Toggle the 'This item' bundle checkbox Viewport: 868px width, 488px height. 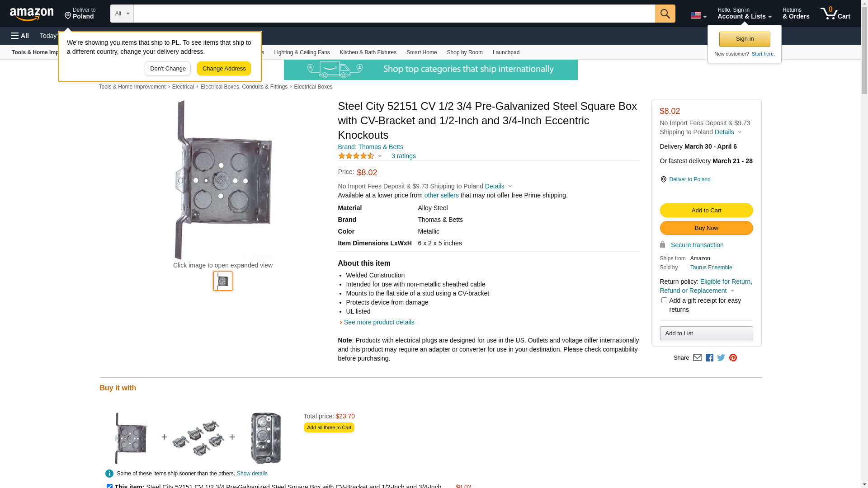click(109, 486)
